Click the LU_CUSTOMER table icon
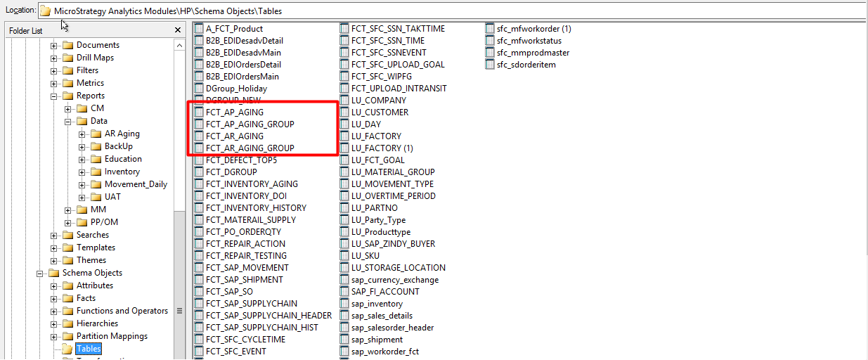Image resolution: width=868 pixels, height=360 pixels. point(344,112)
